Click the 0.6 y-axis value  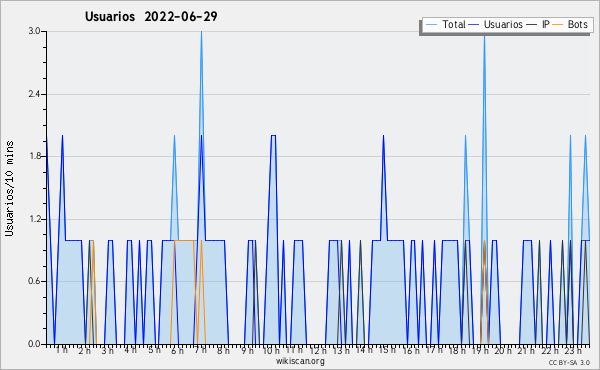(x=34, y=281)
